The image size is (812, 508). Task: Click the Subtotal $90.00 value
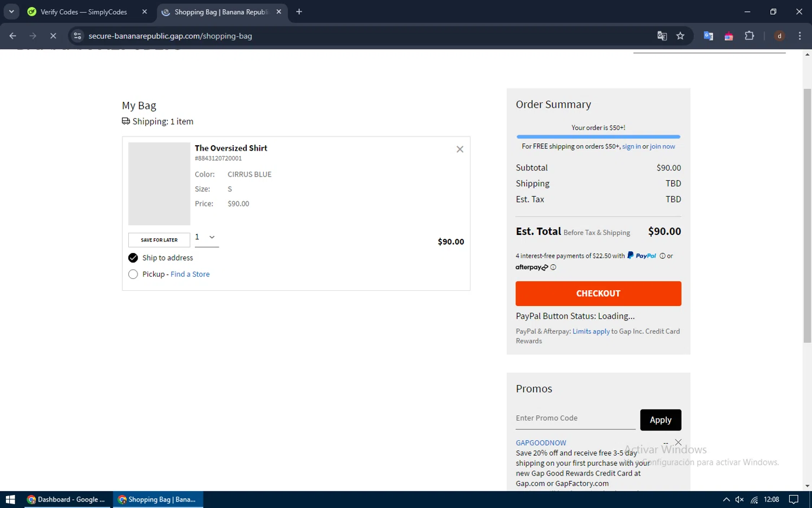click(669, 168)
